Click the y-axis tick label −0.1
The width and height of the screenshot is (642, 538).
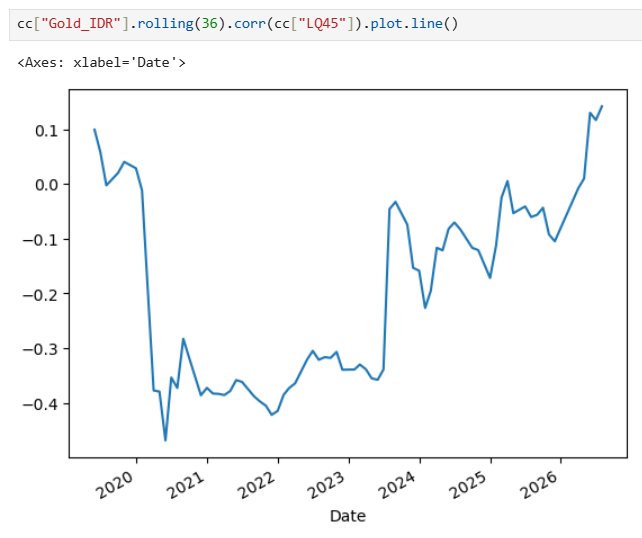(41, 240)
